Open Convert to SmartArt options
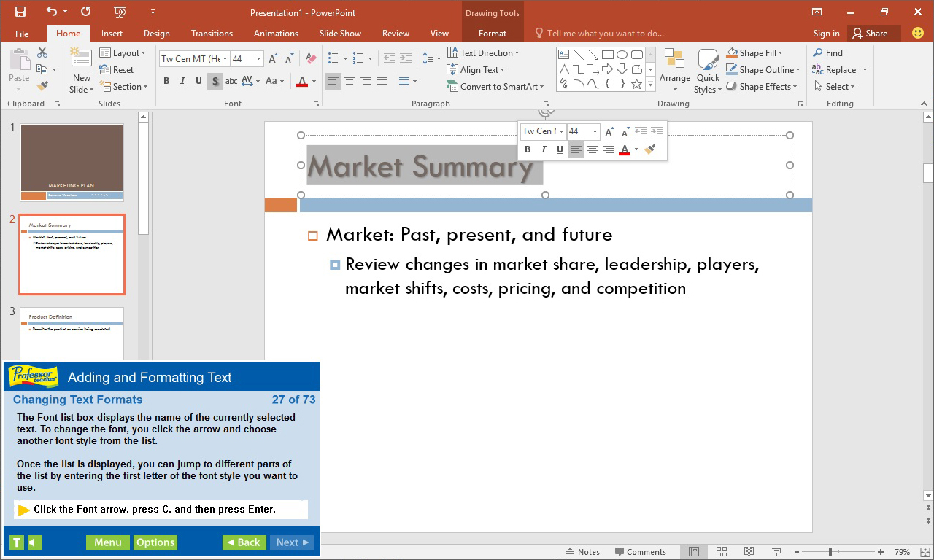Image resolution: width=934 pixels, height=560 pixels. [496, 86]
